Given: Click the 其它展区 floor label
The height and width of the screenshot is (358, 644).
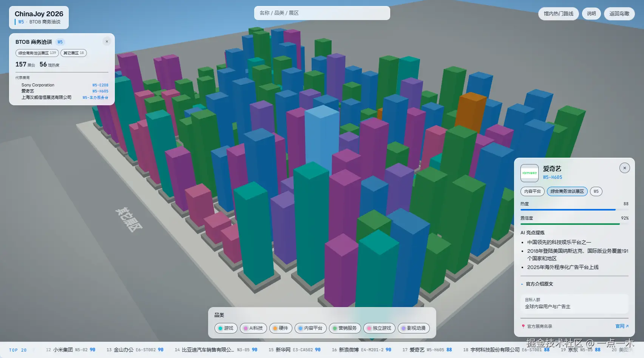Looking at the screenshot, I should point(129,220).
